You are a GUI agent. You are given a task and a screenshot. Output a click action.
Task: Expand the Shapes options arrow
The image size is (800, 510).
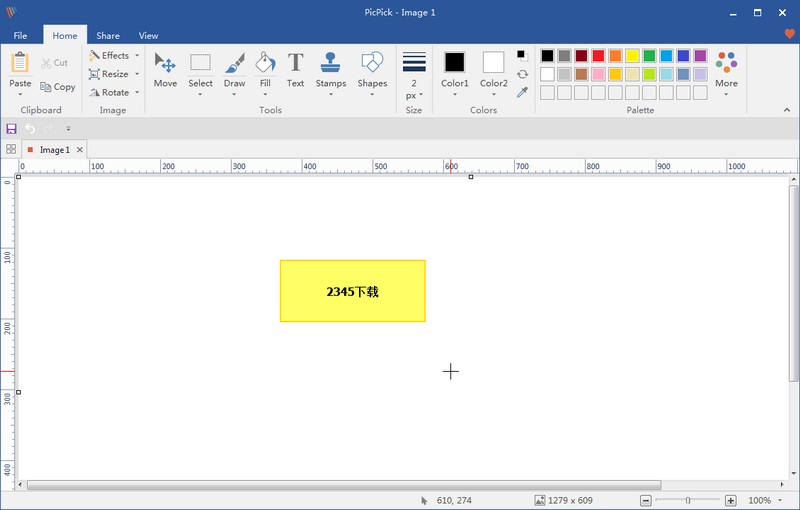click(x=372, y=94)
